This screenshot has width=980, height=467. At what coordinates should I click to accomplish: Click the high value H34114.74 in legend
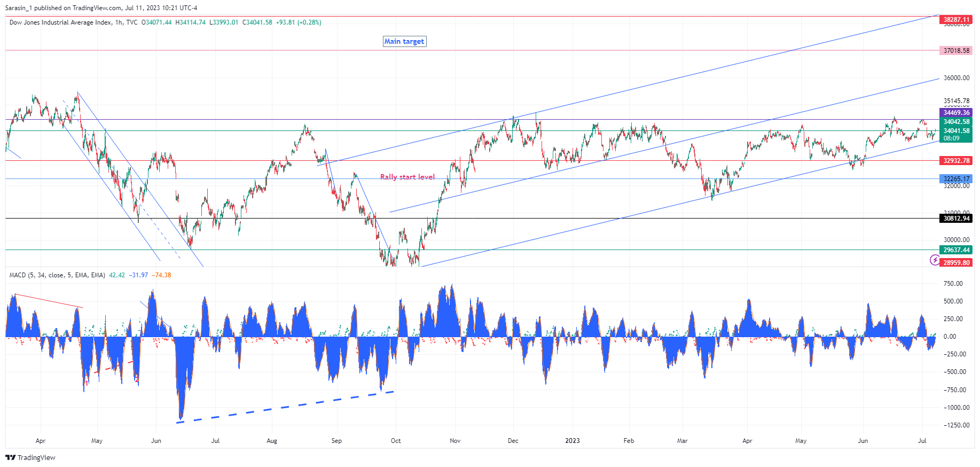tap(190, 22)
